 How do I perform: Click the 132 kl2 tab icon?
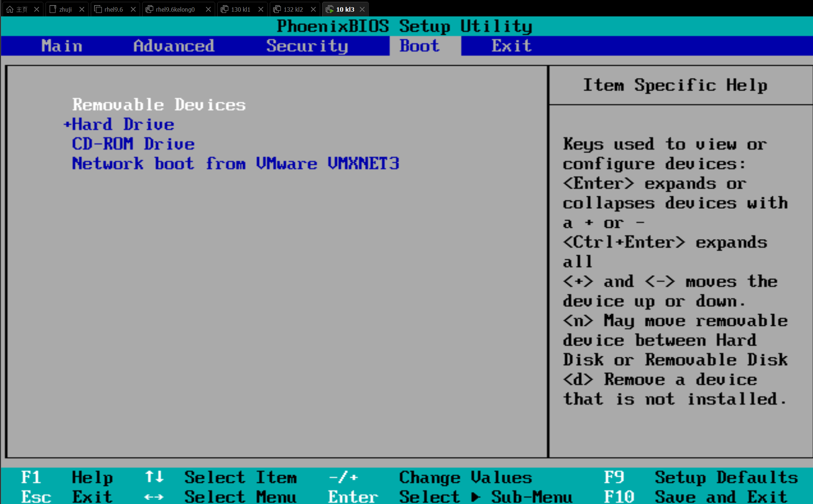[277, 9]
